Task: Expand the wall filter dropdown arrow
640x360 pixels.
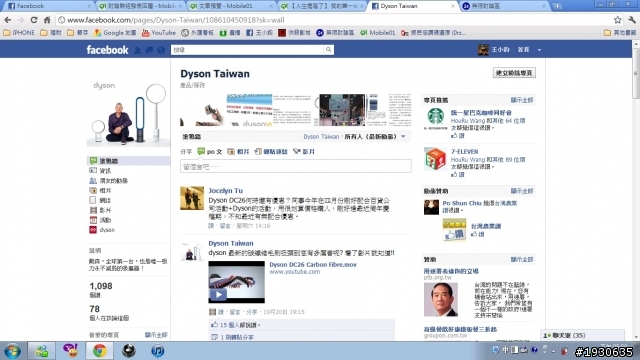Action: point(403,137)
